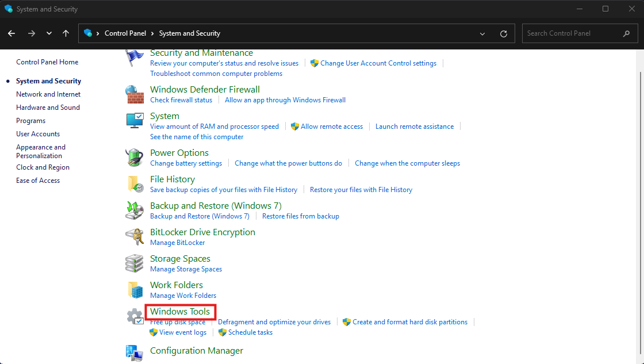Navigate up one level with Up arrow
Screen dimensions: 644x364
pyautogui.click(x=66, y=33)
